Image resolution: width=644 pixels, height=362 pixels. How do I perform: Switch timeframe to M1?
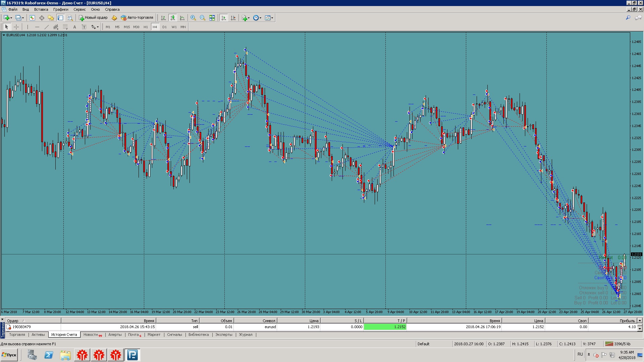tap(108, 27)
